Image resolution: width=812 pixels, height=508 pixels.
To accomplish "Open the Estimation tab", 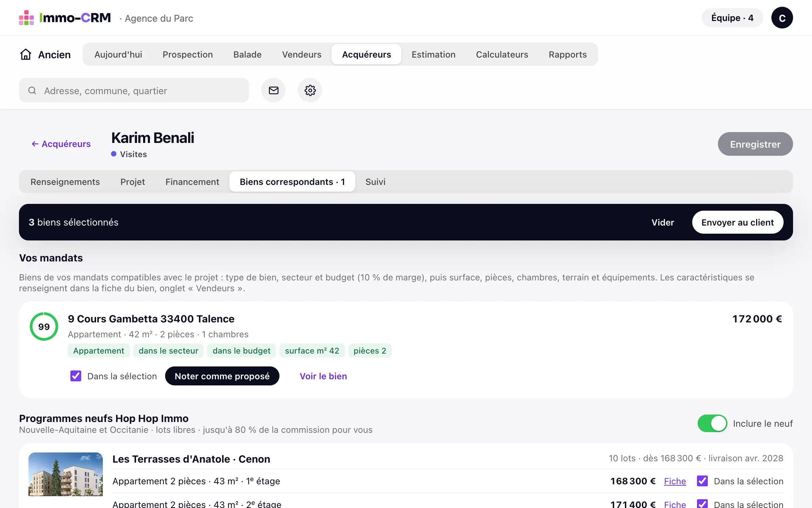I will [x=433, y=55].
